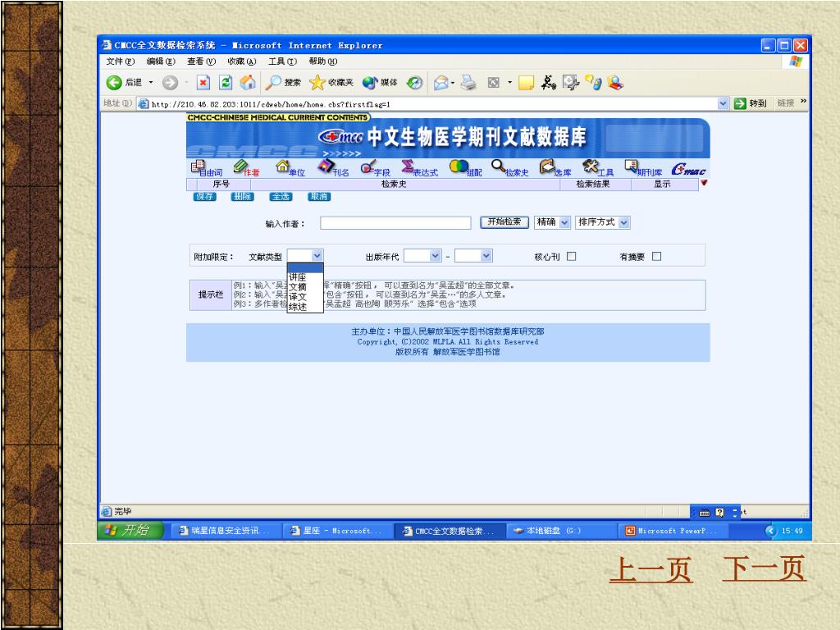Open the 收藏 Favorites menu
This screenshot has width=840, height=630.
click(x=242, y=62)
